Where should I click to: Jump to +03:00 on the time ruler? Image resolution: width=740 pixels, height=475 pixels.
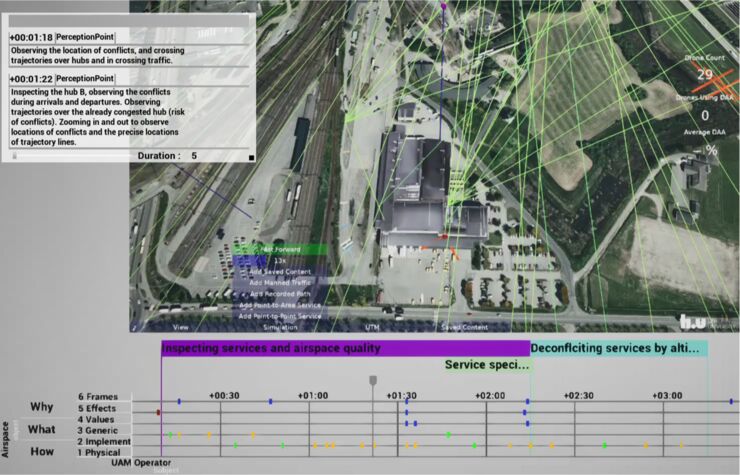tap(667, 396)
